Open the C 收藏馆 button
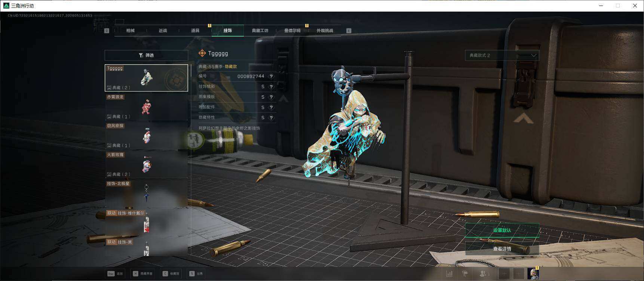 click(171, 274)
